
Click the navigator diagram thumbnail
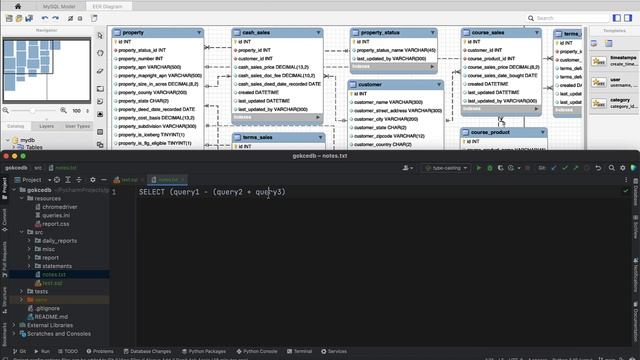click(47, 70)
